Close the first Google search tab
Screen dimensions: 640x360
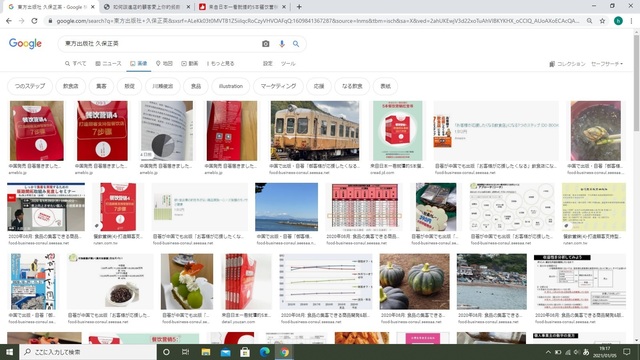[93, 7]
